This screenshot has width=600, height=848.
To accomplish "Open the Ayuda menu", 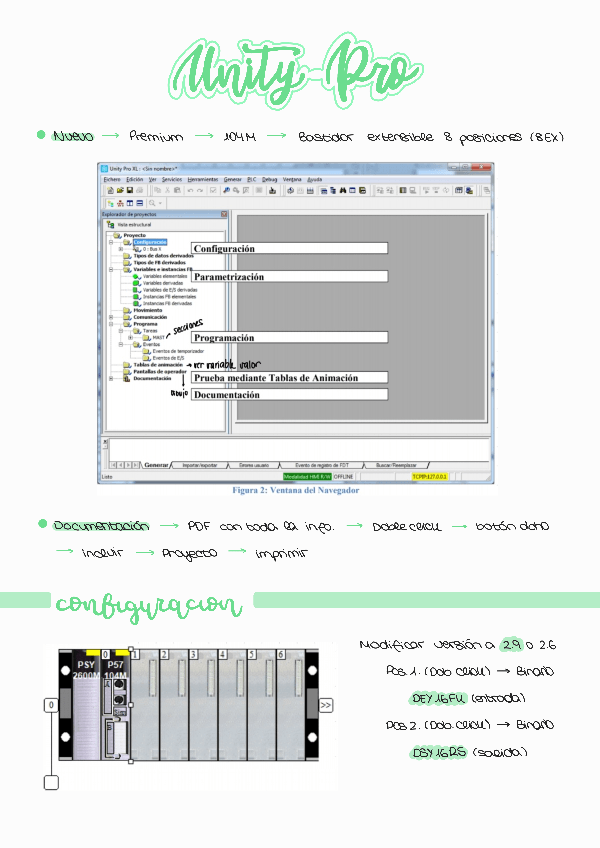I will pyautogui.click(x=315, y=180).
